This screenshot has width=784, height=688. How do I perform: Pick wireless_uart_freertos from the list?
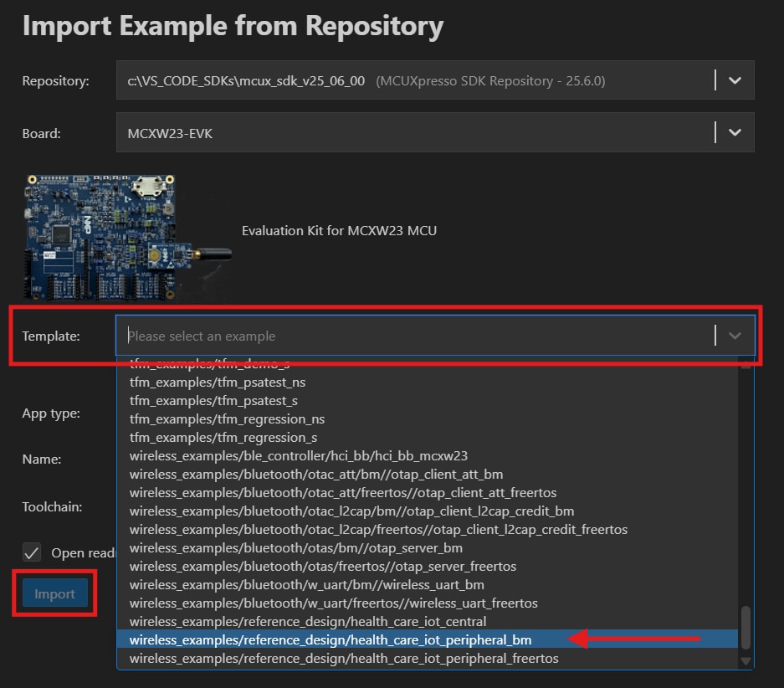[x=333, y=603]
